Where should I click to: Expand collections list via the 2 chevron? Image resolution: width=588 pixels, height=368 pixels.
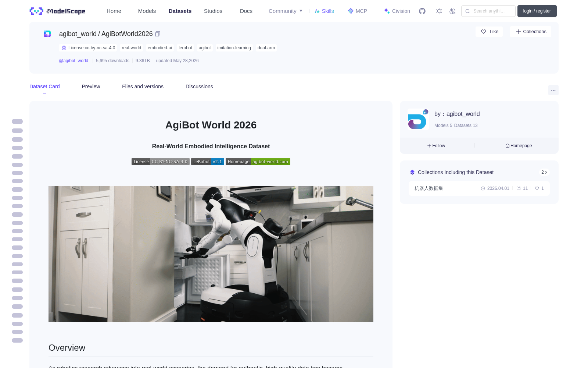pyautogui.click(x=544, y=172)
